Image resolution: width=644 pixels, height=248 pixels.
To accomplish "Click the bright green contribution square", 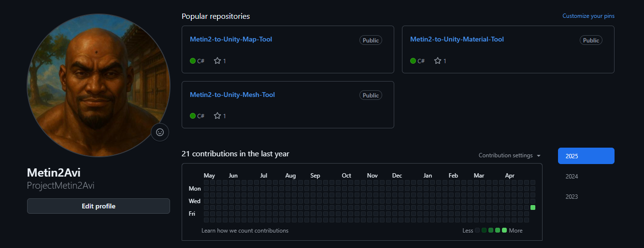I will coord(533,207).
